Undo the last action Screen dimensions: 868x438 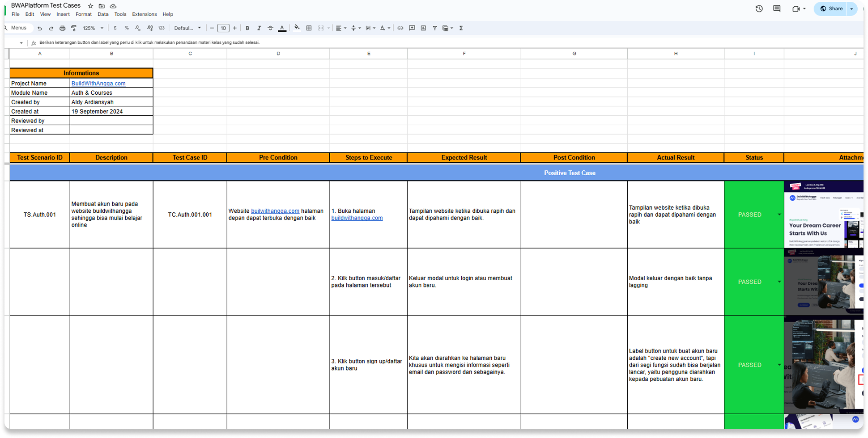tap(40, 28)
